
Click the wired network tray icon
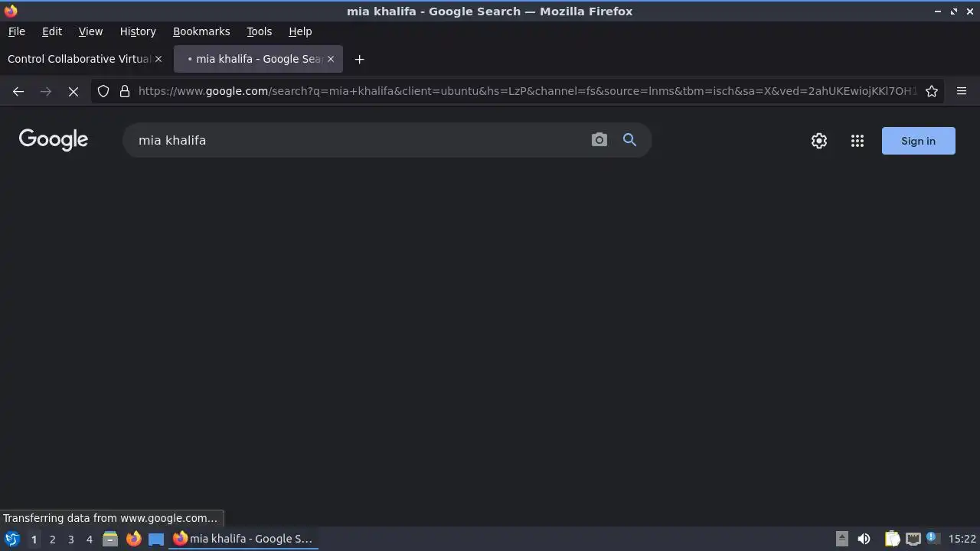pos(913,539)
